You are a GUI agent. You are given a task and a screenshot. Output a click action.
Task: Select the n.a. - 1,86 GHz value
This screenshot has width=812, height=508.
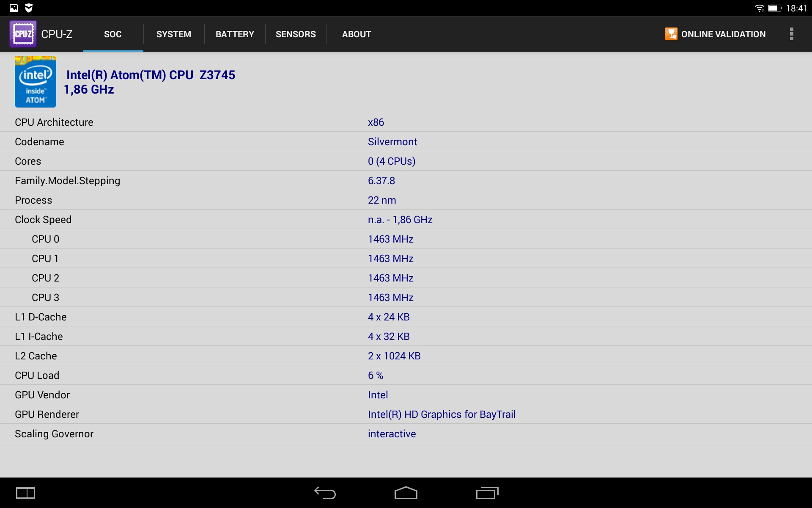click(400, 220)
